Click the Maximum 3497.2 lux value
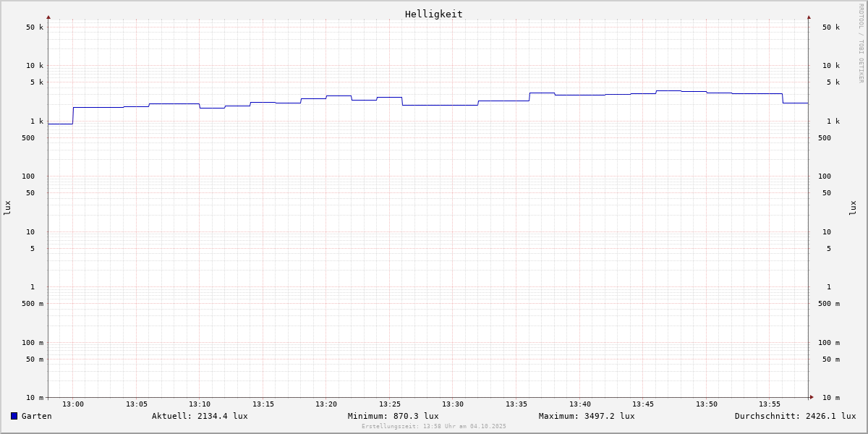Viewport: 868px width, 434px height. pyautogui.click(x=587, y=416)
